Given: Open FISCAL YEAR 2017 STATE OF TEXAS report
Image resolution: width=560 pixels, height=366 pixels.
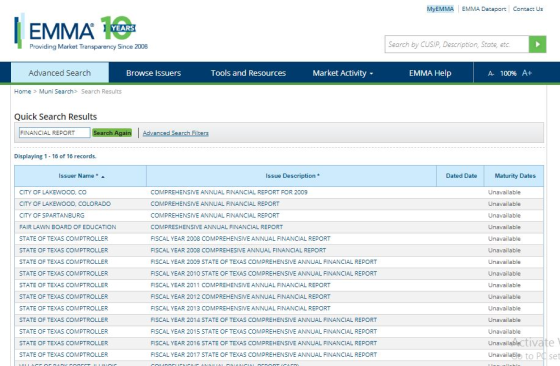Looking at the screenshot, I should click(x=264, y=355).
